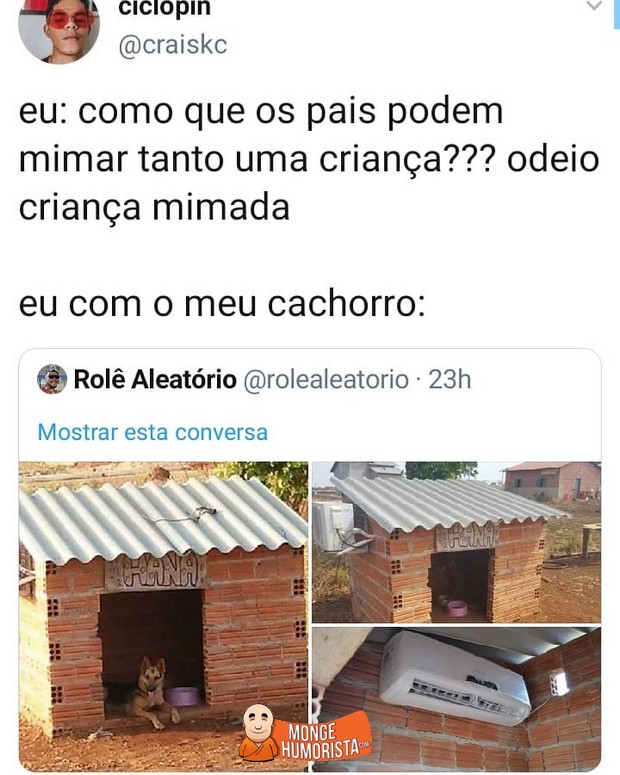Open the @craiskc handle
The width and height of the screenshot is (620, 775).
(173, 45)
